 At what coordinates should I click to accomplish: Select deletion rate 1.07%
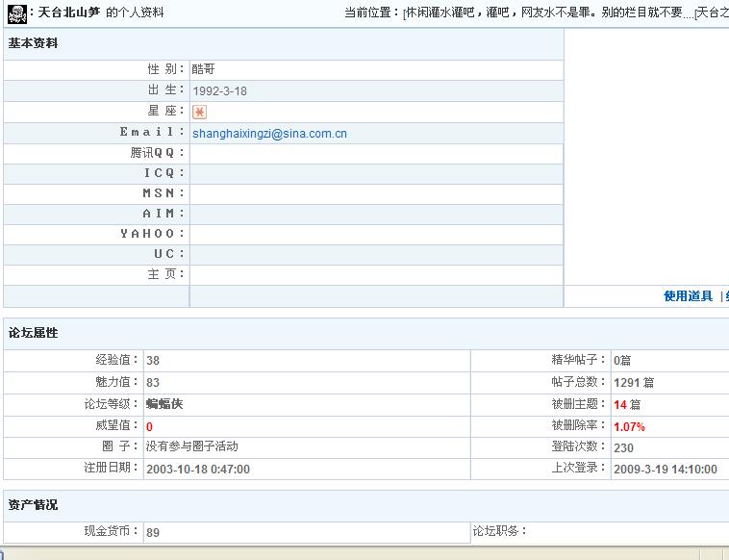pos(630,426)
